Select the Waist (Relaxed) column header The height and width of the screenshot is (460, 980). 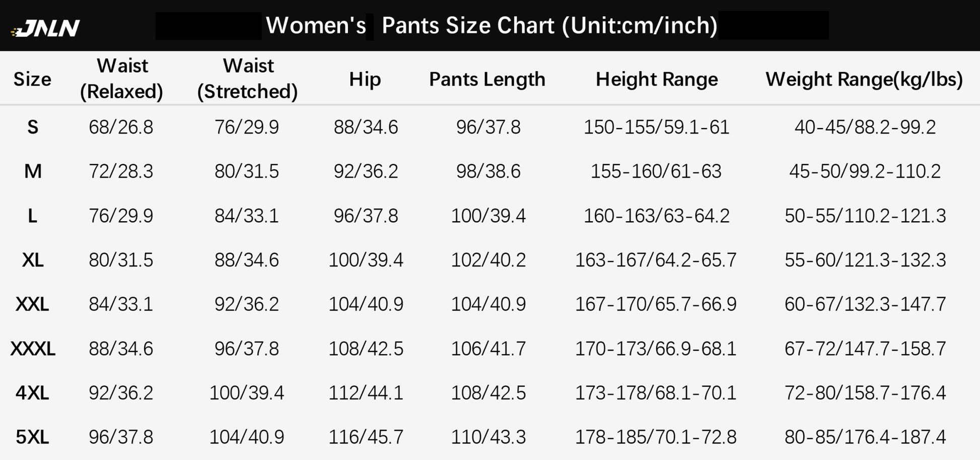click(x=121, y=79)
